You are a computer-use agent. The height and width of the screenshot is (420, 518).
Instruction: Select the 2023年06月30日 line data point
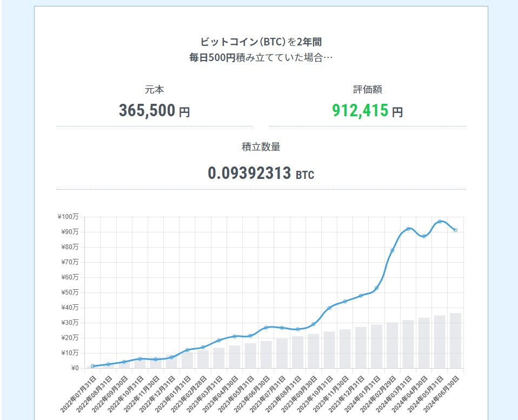tap(266, 328)
